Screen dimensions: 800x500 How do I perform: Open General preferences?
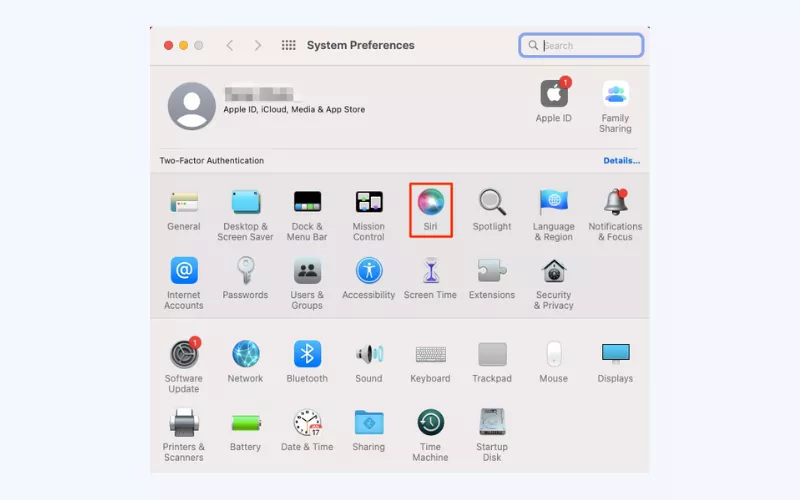[x=184, y=210]
